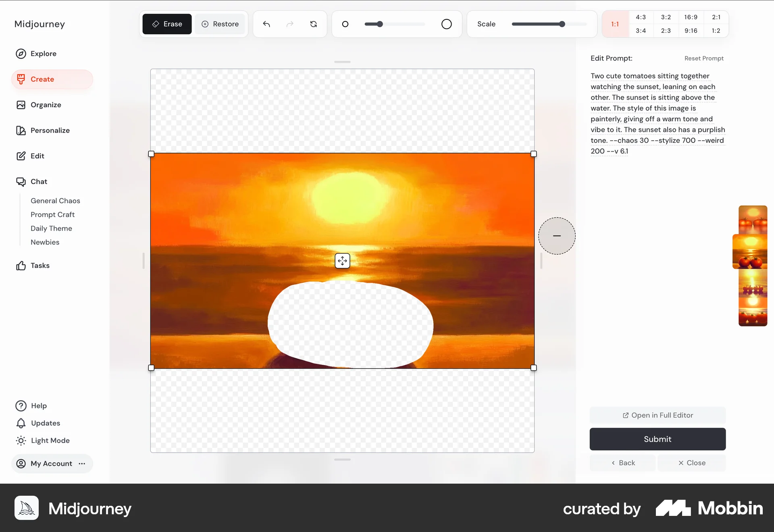Select the Erase tool
The image size is (774, 532).
click(x=166, y=24)
